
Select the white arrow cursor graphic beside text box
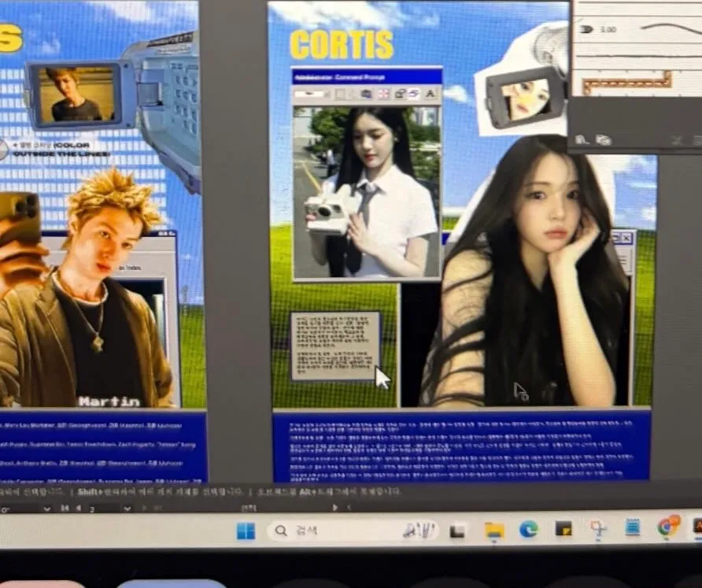tap(382, 378)
